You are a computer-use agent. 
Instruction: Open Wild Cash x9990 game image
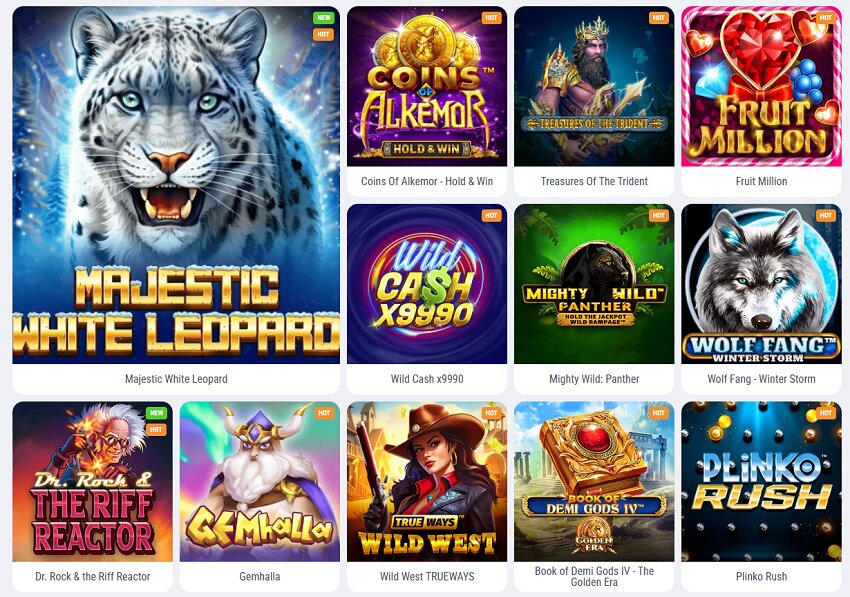pyautogui.click(x=427, y=284)
